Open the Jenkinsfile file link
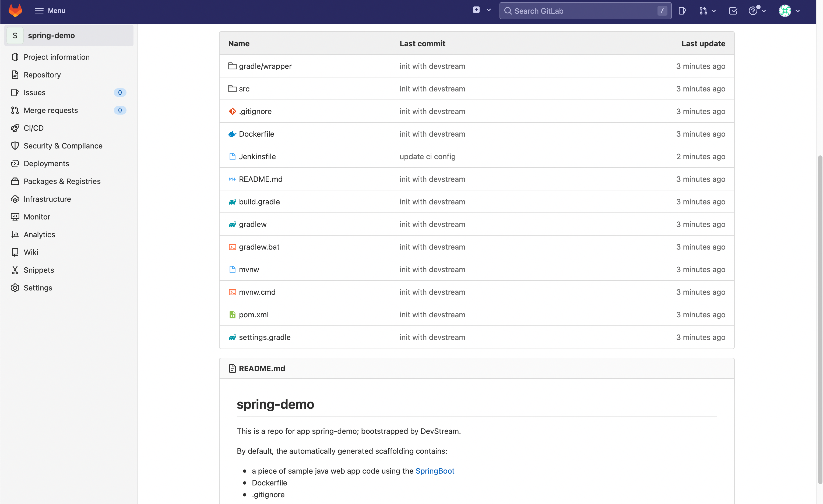 pos(257,157)
